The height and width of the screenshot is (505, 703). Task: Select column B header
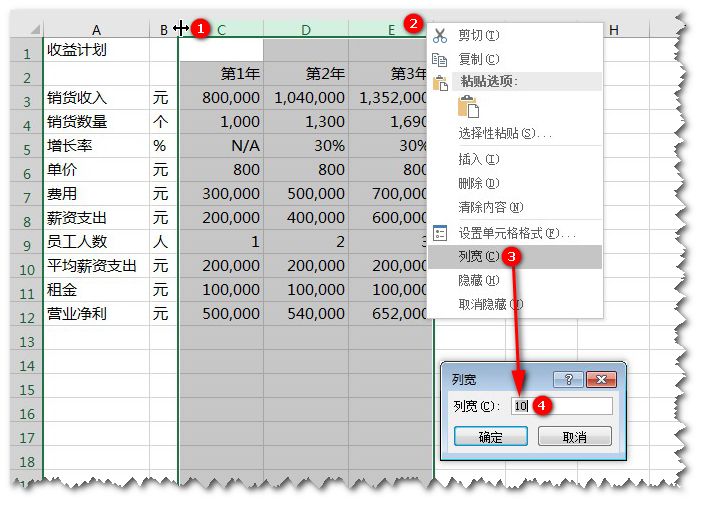pos(164,30)
